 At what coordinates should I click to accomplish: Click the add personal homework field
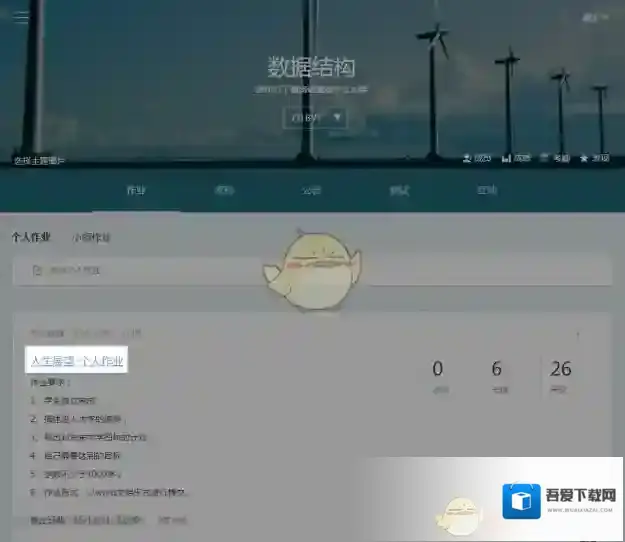point(312,270)
